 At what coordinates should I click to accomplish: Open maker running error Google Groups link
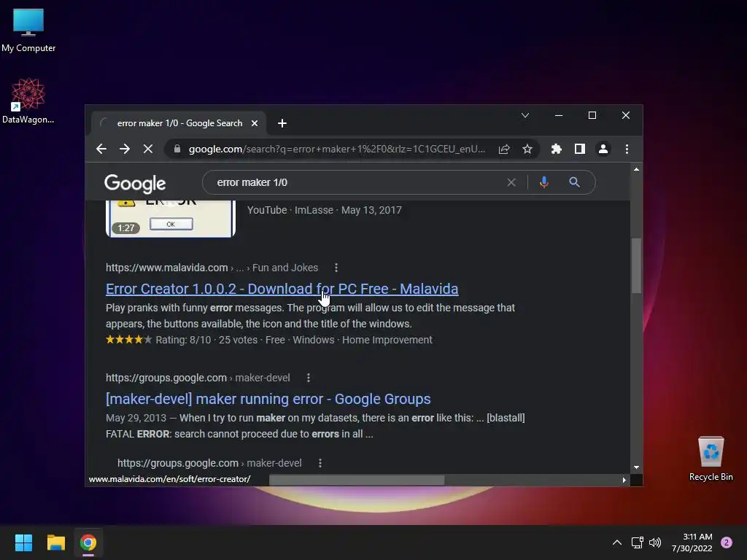[268, 399]
